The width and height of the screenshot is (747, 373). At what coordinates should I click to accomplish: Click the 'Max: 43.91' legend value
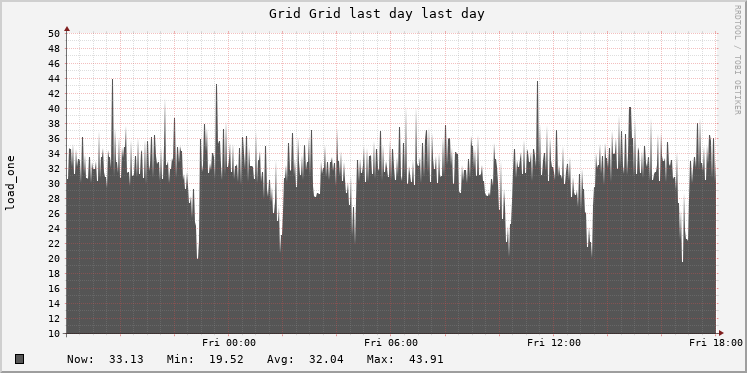[405, 359]
